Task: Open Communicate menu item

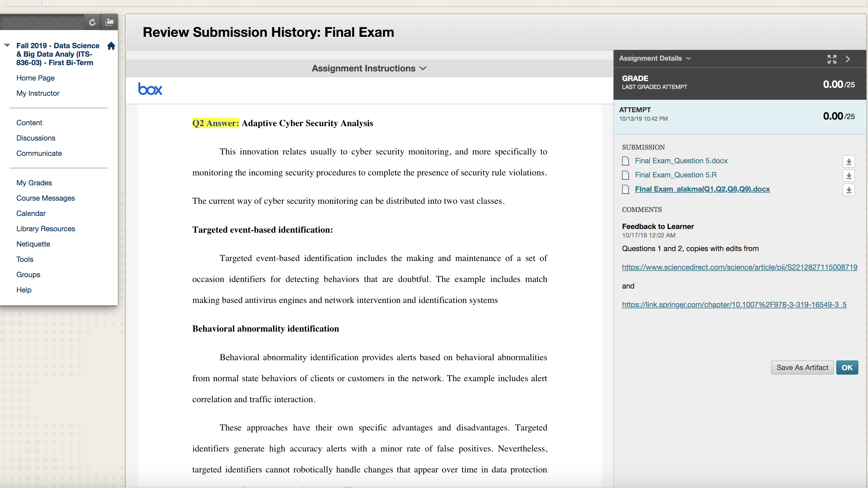Action: click(39, 153)
